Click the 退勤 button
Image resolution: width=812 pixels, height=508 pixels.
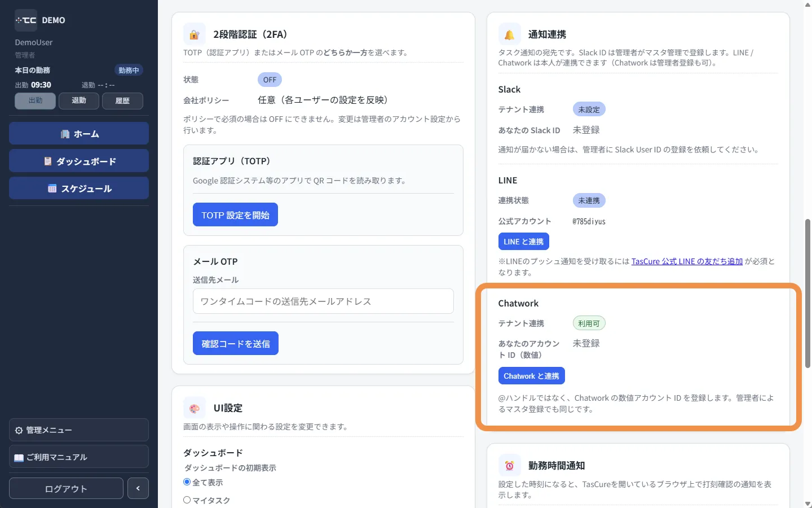pyautogui.click(x=79, y=100)
